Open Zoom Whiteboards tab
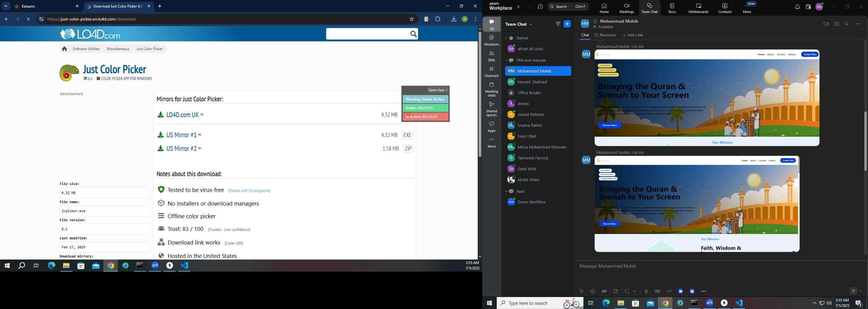This screenshot has width=868, height=309. [699, 8]
